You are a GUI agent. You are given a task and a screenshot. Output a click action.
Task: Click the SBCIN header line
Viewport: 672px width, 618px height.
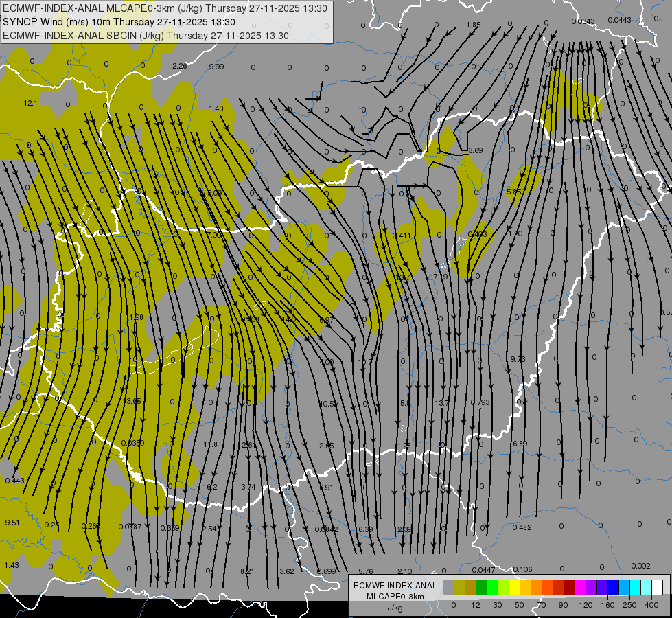(x=146, y=36)
